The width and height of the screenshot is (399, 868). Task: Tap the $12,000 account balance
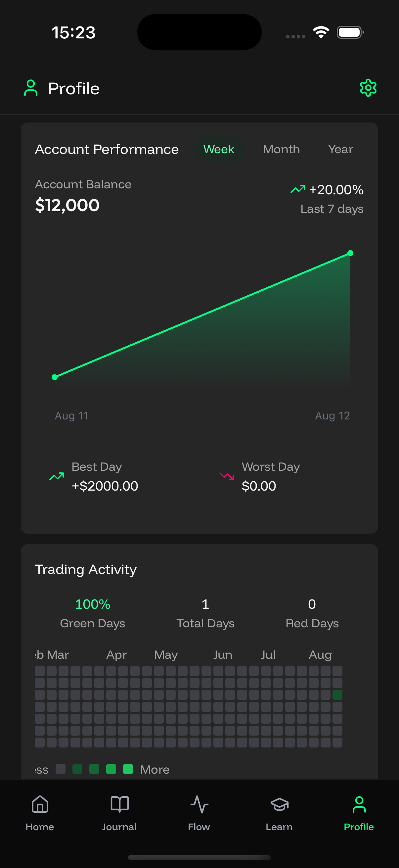[67, 205]
